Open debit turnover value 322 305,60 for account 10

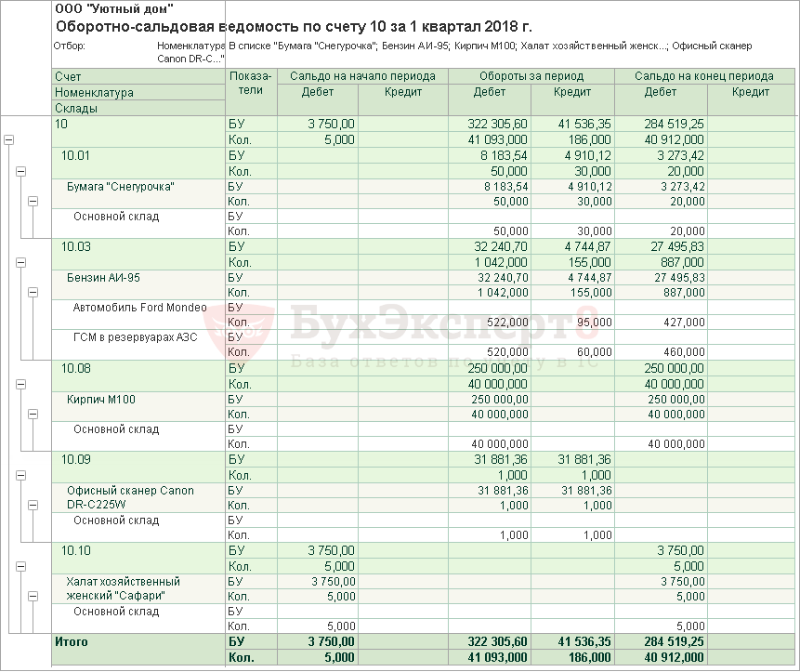pos(498,124)
